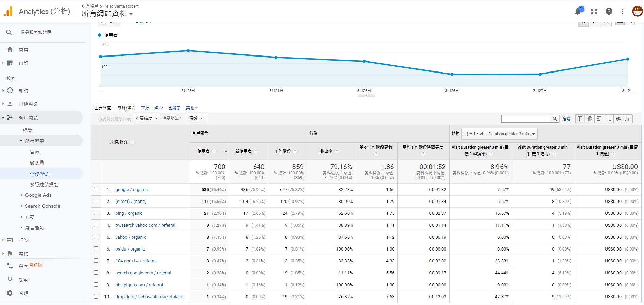The height and width of the screenshot is (305, 644).
Task: Open the 104.com.tw / referral link
Action: [x=136, y=261]
